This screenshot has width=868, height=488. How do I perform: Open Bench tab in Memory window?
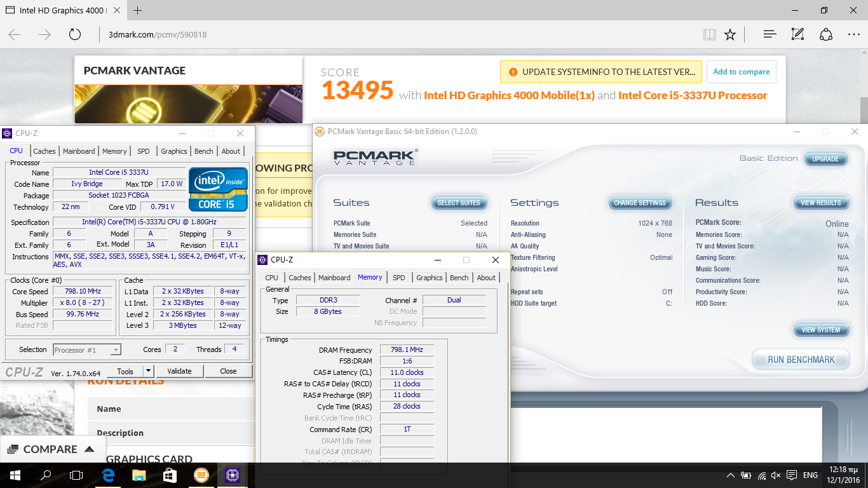[x=459, y=278]
